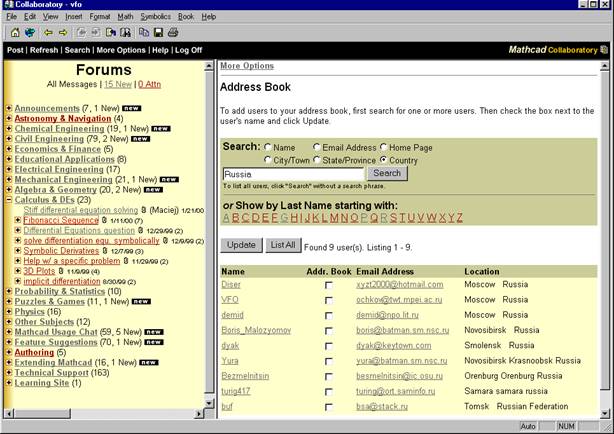Image resolution: width=614 pixels, height=434 pixels.
Task: Click the Mathcad Collaboratory logo icon
Action: tap(604, 50)
